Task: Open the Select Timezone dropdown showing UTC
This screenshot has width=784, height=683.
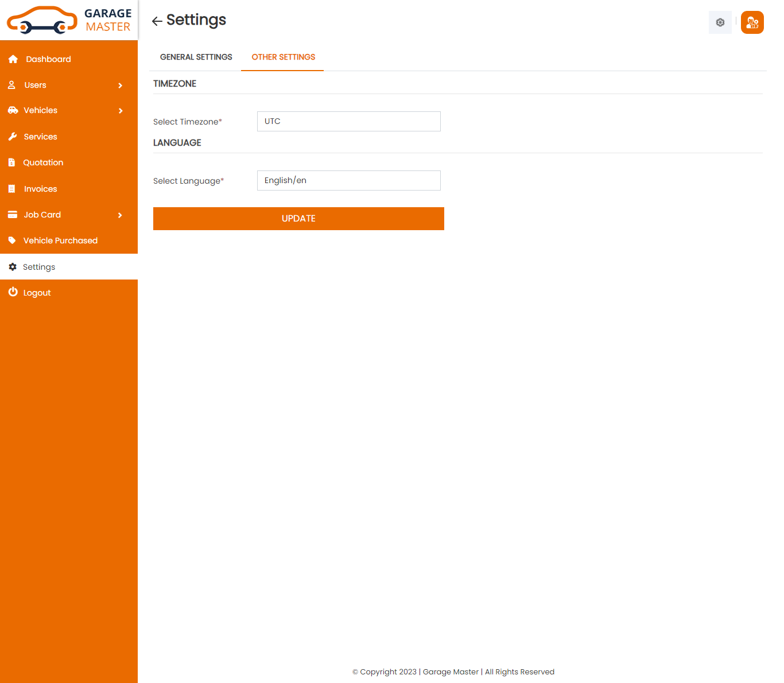Action: coord(348,121)
